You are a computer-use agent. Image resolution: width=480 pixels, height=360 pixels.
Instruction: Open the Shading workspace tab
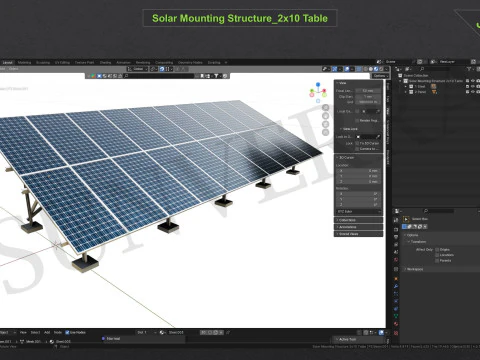[x=105, y=62]
